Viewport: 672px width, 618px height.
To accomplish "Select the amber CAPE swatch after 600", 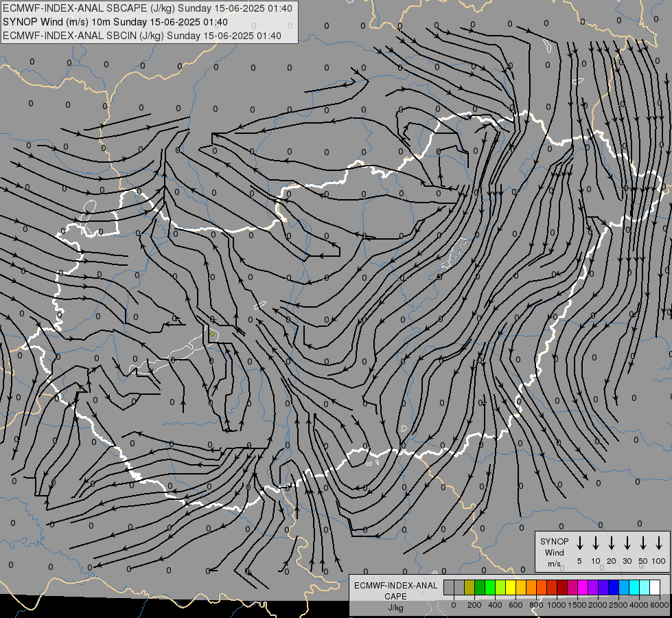I will tap(521, 587).
